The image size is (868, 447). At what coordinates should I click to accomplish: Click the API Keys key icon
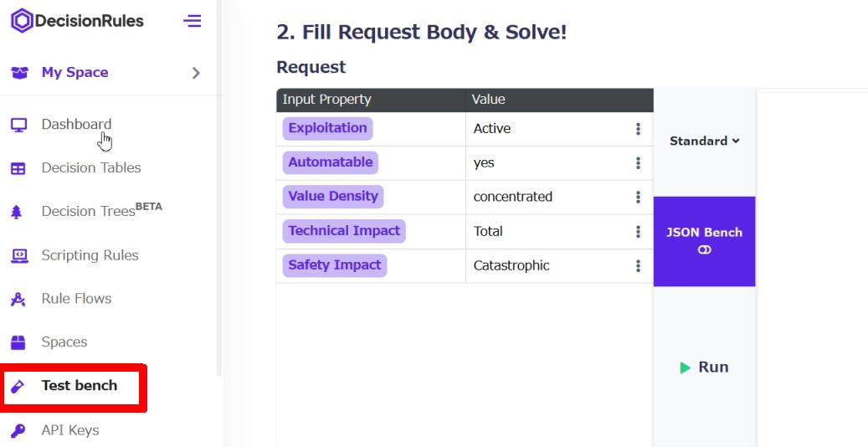point(18,430)
